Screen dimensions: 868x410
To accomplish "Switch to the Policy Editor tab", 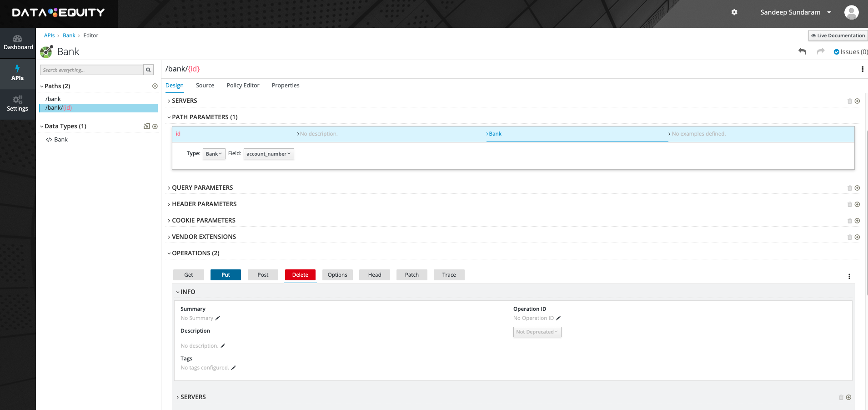I will [243, 85].
